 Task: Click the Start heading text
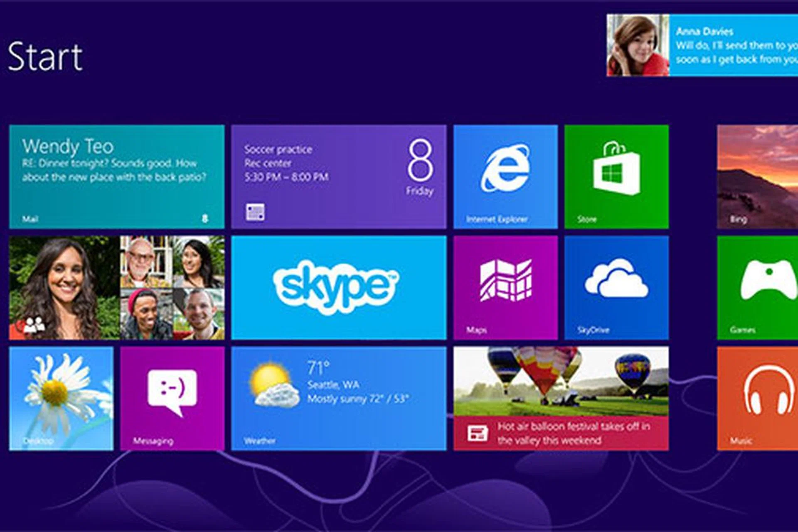(x=45, y=57)
